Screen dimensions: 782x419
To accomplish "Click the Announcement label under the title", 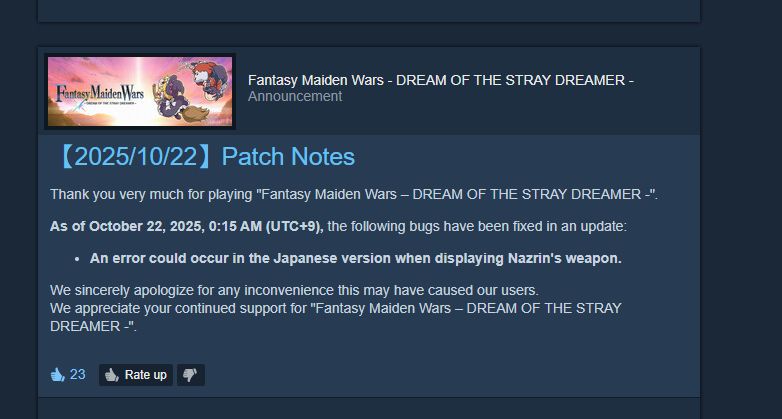I will pos(295,96).
